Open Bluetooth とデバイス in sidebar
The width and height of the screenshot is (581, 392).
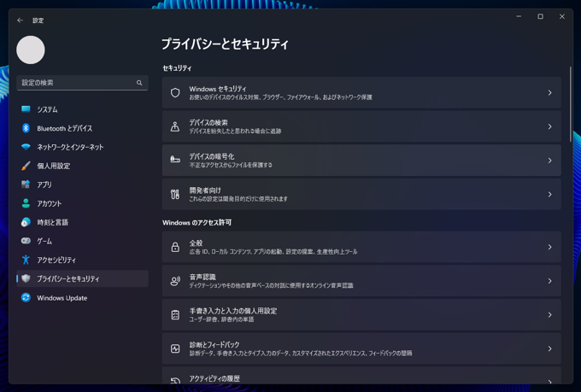[82, 128]
